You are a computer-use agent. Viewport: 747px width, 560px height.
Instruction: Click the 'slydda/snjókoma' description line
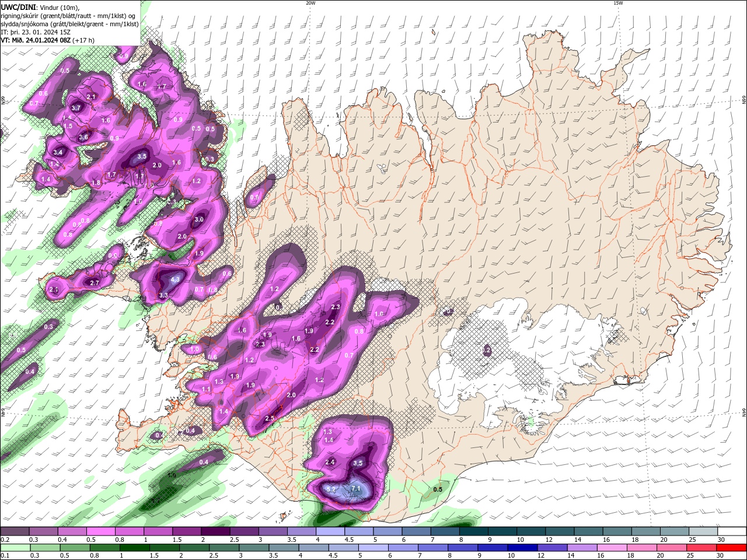(x=69, y=24)
